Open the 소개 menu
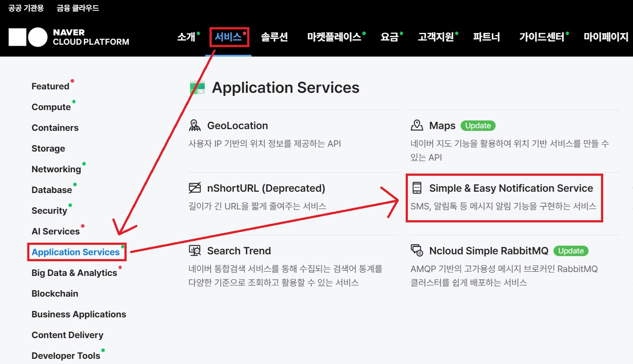 coord(186,37)
